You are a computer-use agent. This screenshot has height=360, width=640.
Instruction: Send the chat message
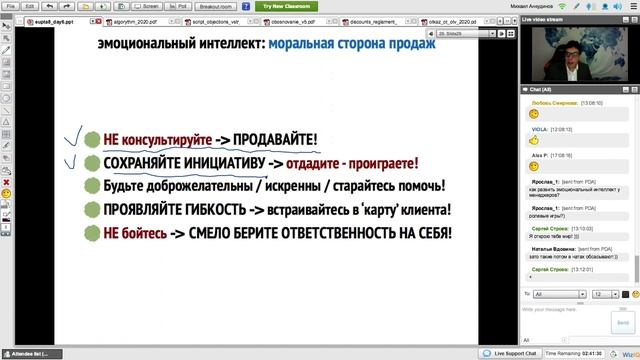tap(623, 322)
